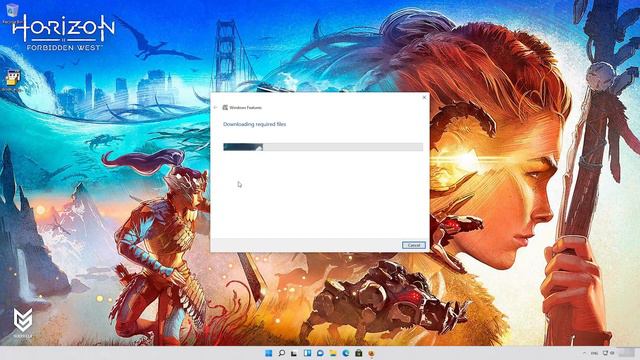Open the Chat app on taskbar
Screen dimensions: 640x360
coord(320,353)
